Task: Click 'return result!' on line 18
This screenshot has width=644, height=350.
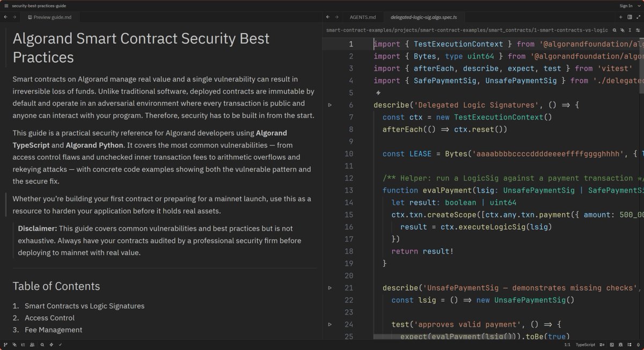Action: point(423,251)
